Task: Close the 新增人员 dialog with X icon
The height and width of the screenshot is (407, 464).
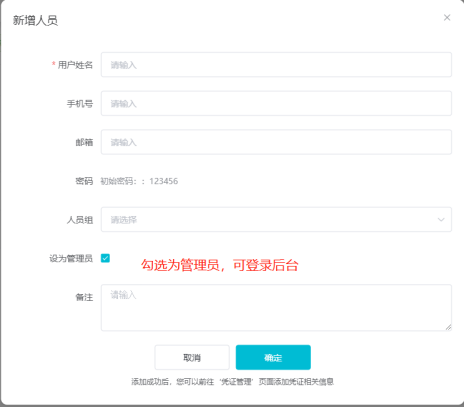Action: (x=447, y=18)
